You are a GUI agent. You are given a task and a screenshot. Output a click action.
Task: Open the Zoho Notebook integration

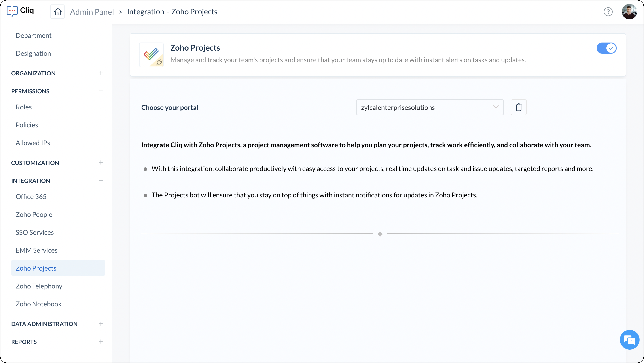38,304
